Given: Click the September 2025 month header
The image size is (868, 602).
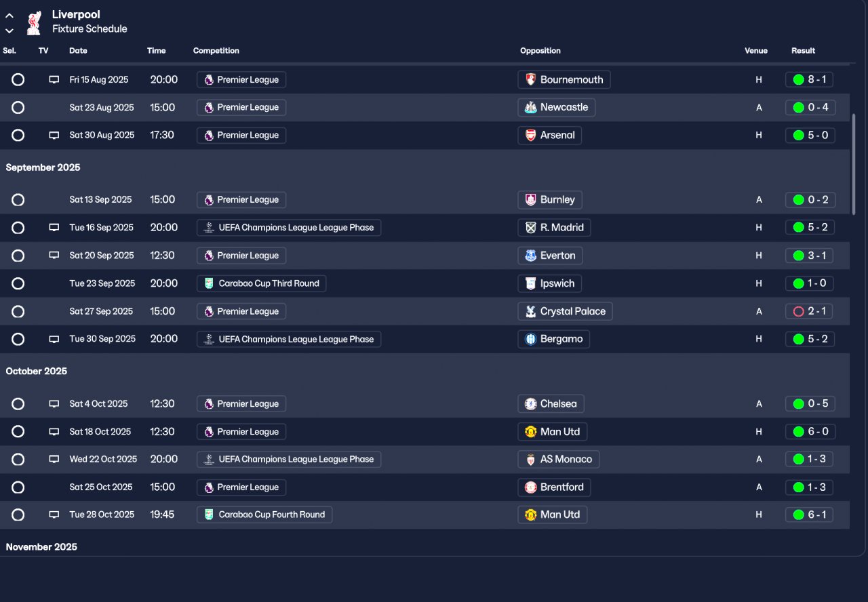Looking at the screenshot, I should coord(43,167).
